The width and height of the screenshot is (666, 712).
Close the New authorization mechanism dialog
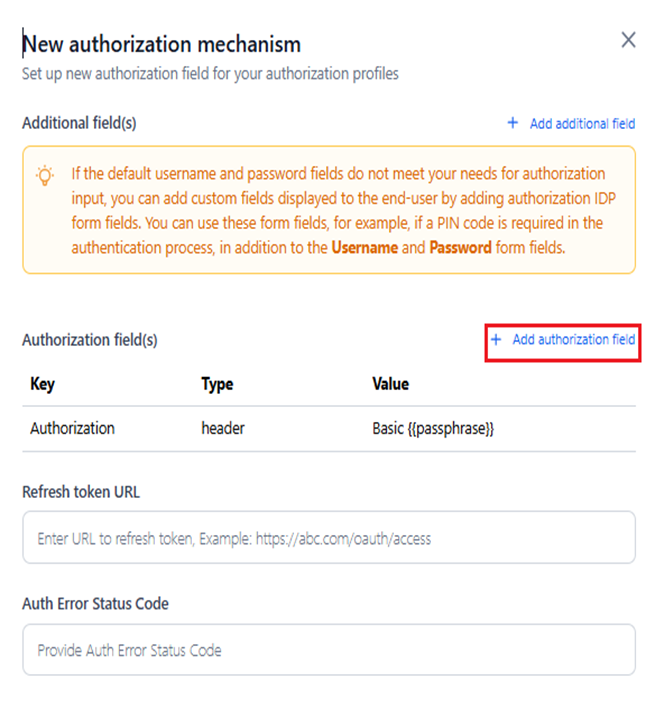point(628,40)
